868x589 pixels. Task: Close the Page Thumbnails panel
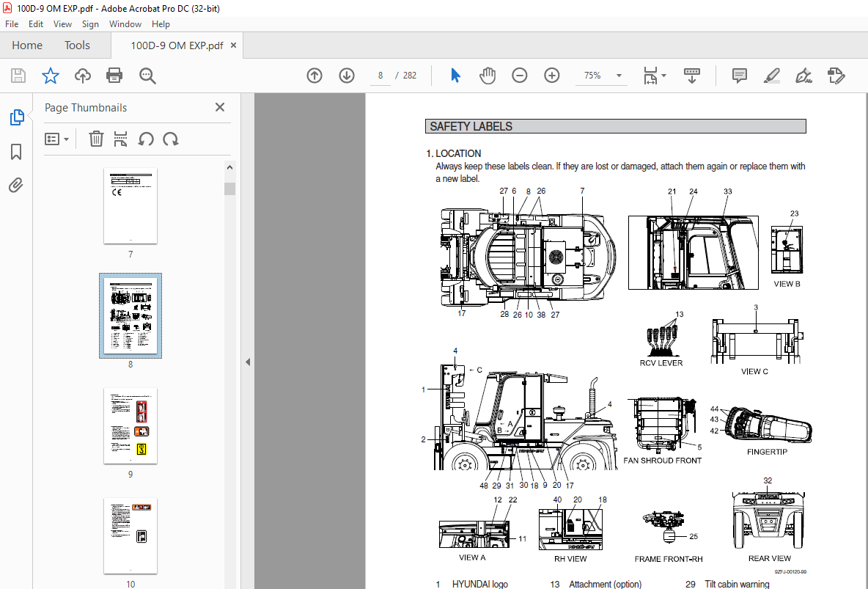[x=220, y=108]
